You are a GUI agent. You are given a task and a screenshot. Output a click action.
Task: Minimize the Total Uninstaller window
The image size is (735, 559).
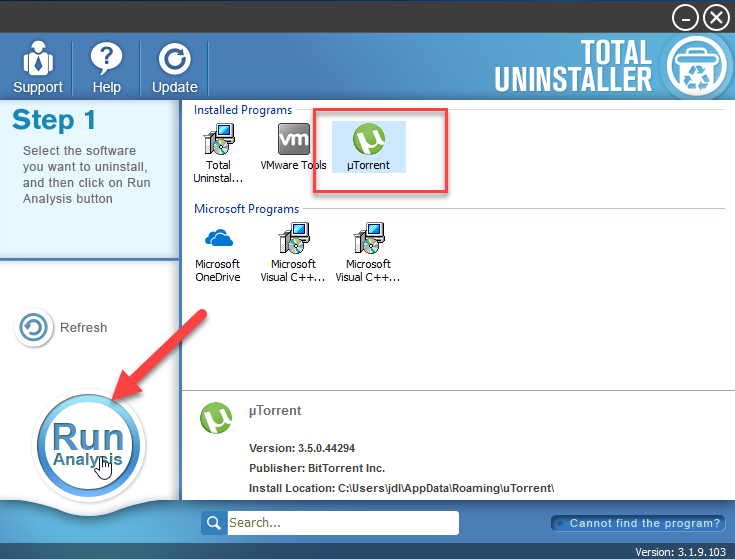685,18
